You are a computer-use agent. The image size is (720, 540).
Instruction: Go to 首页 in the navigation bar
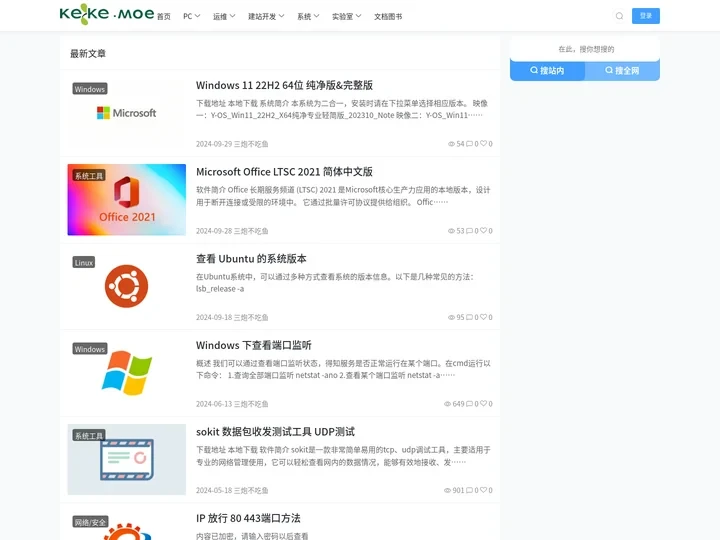[163, 17]
